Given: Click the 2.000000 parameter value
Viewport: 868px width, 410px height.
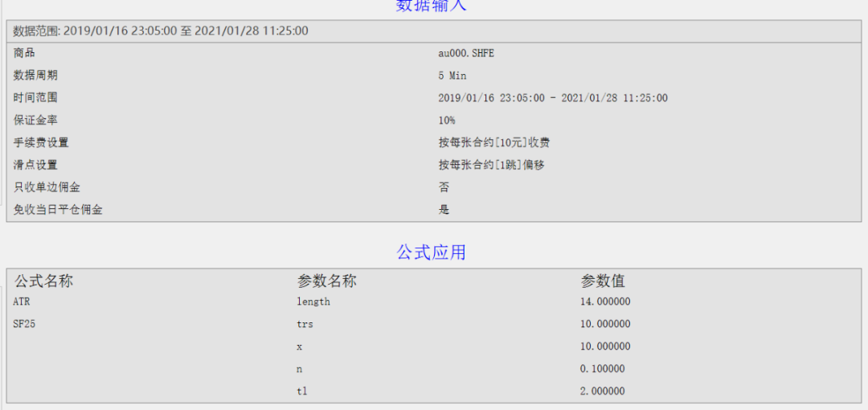Looking at the screenshot, I should [x=603, y=392].
